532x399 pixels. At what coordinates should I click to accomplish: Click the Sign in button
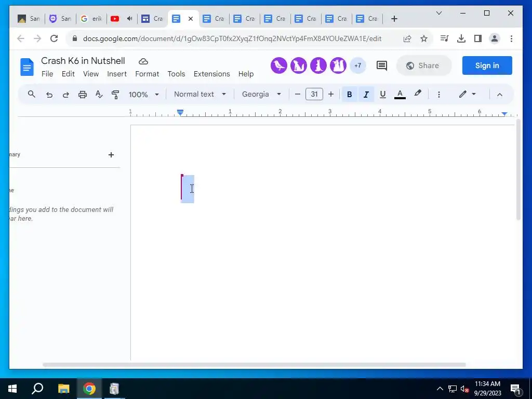click(x=487, y=65)
